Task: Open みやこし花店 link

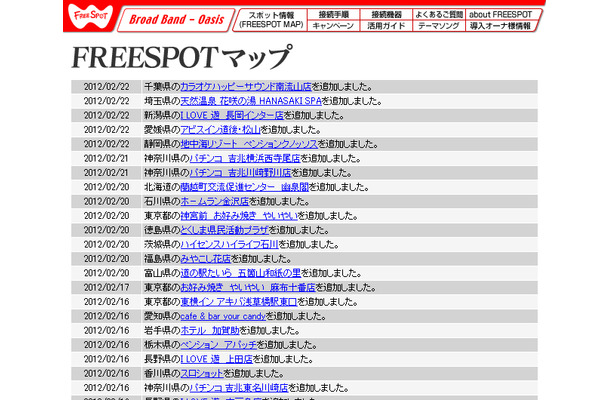Action: point(205,259)
